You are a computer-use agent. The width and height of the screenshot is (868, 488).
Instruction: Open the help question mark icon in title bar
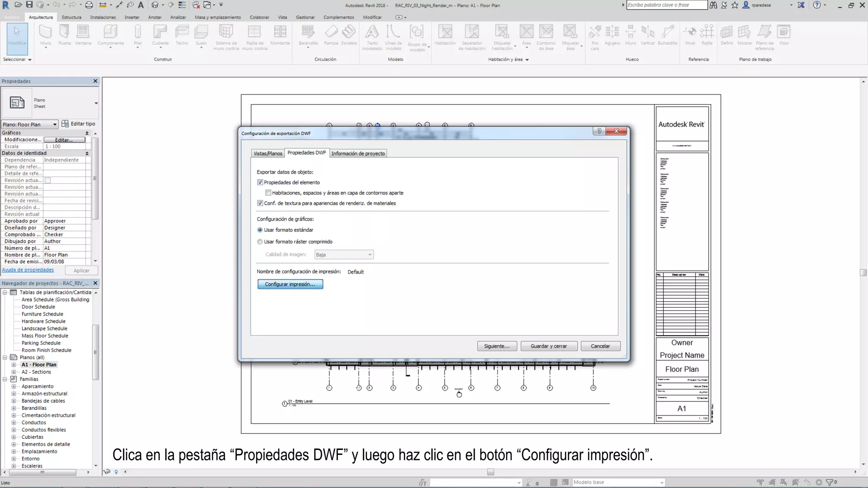tap(817, 5)
